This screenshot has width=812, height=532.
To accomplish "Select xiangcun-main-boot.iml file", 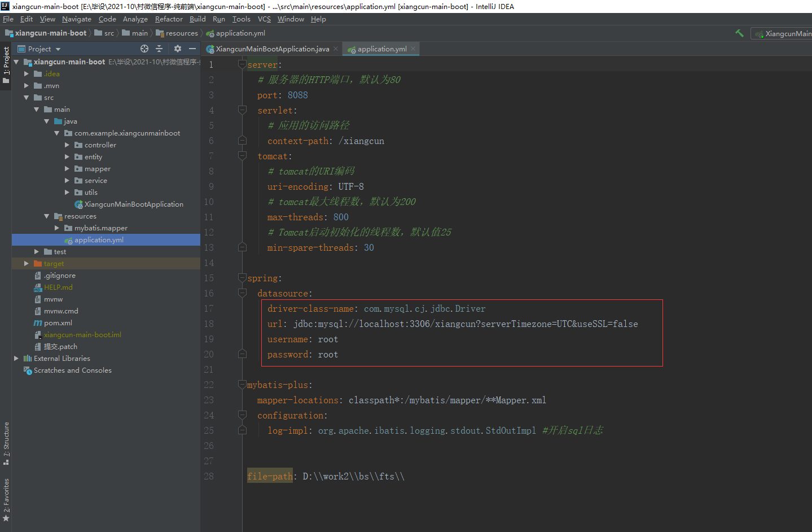I will click(x=82, y=335).
